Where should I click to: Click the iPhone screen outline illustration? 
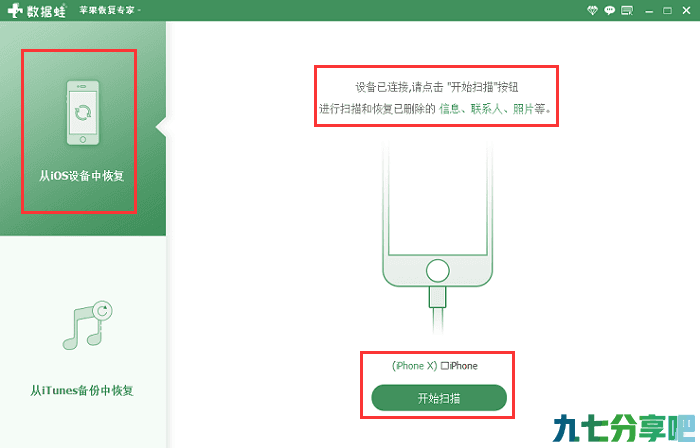[x=438, y=196]
